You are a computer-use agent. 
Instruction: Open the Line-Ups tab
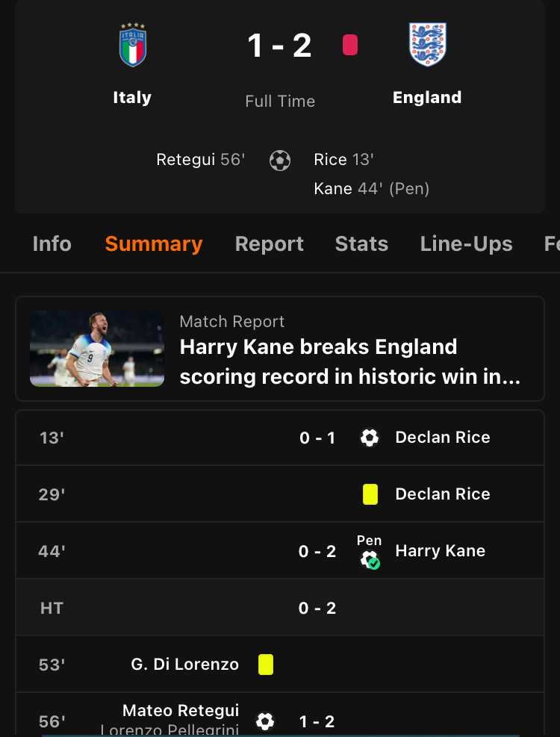point(466,244)
